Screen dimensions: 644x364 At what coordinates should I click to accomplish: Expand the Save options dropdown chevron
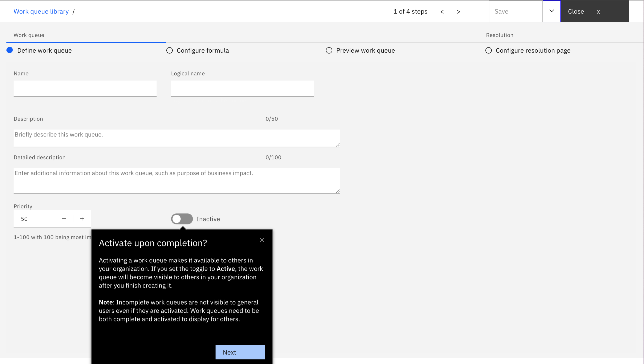(551, 11)
